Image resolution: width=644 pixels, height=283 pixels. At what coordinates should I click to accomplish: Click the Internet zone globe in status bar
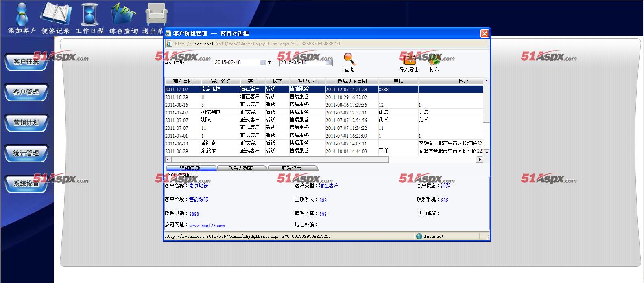pos(419,236)
